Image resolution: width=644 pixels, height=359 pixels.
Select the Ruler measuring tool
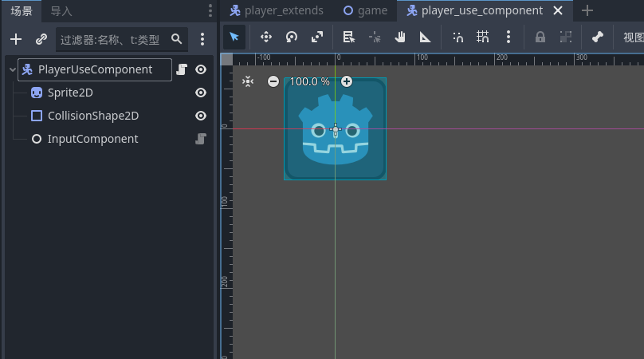tap(425, 37)
